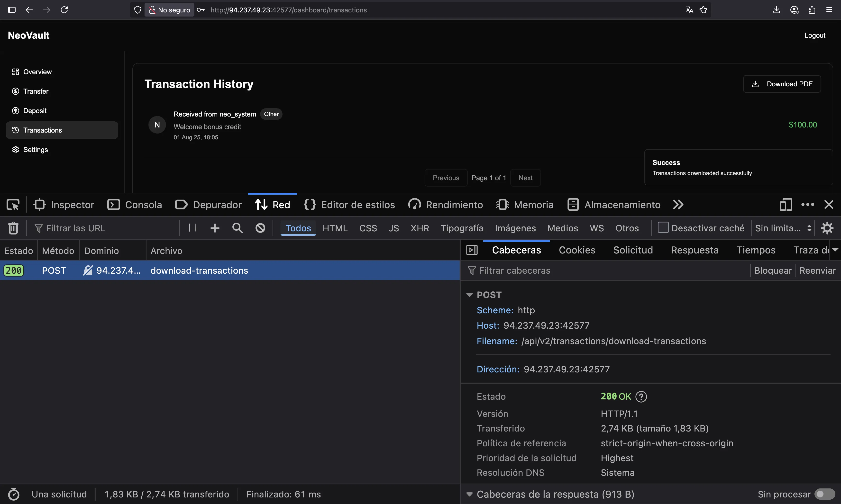The image size is (841, 504).
Task: Click the Logout link
Action: point(814,35)
